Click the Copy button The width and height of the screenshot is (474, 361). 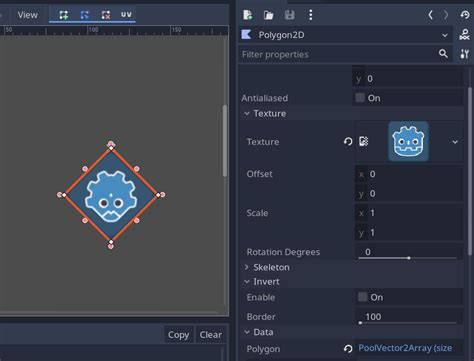coord(178,334)
